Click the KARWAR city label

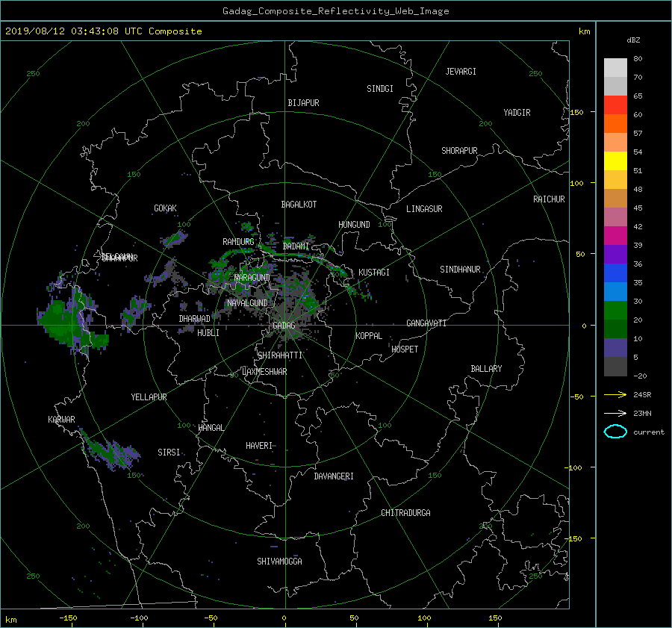pos(61,420)
